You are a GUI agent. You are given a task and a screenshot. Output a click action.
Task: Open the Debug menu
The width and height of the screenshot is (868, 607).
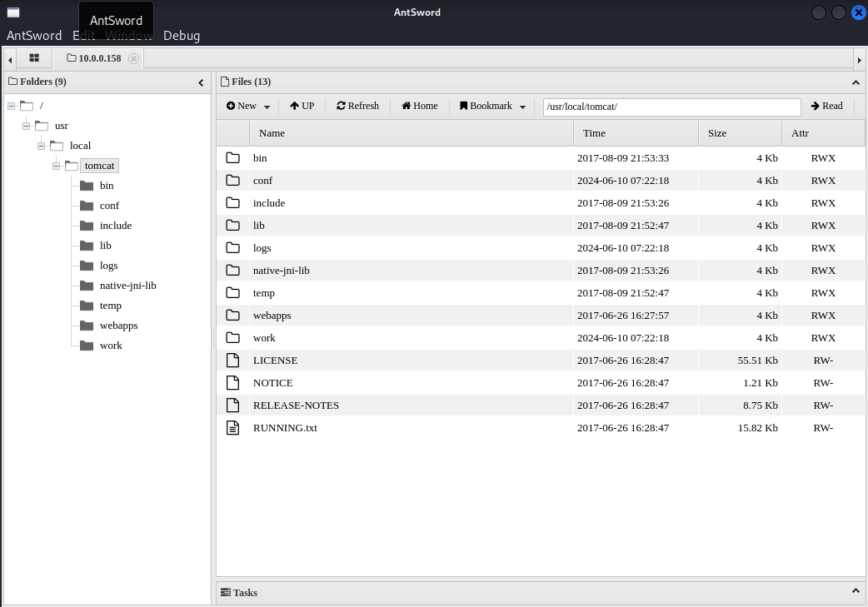click(x=182, y=36)
